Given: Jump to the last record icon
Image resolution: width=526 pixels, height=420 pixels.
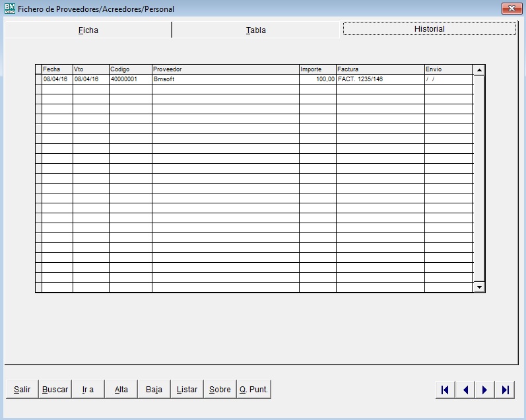Looking at the screenshot, I should [x=505, y=390].
